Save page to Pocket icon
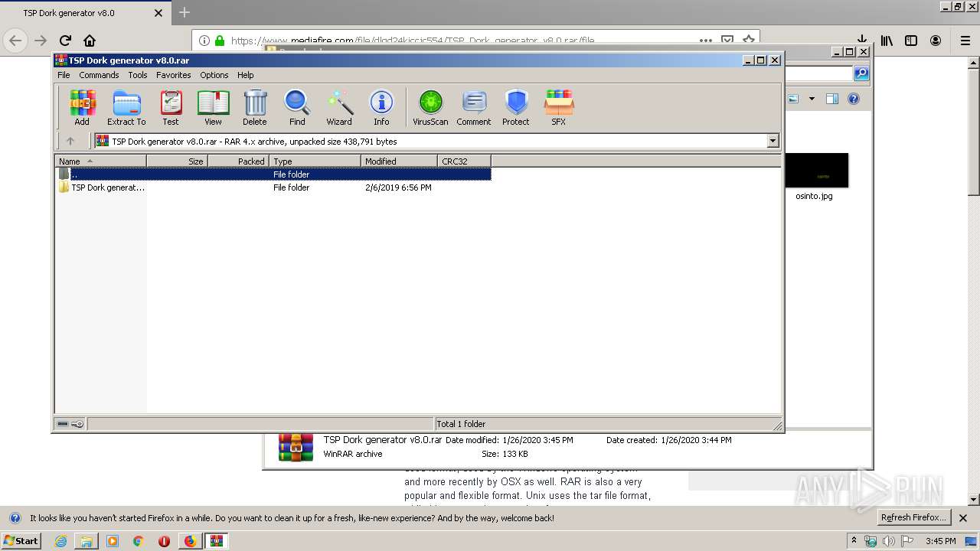 tap(727, 41)
